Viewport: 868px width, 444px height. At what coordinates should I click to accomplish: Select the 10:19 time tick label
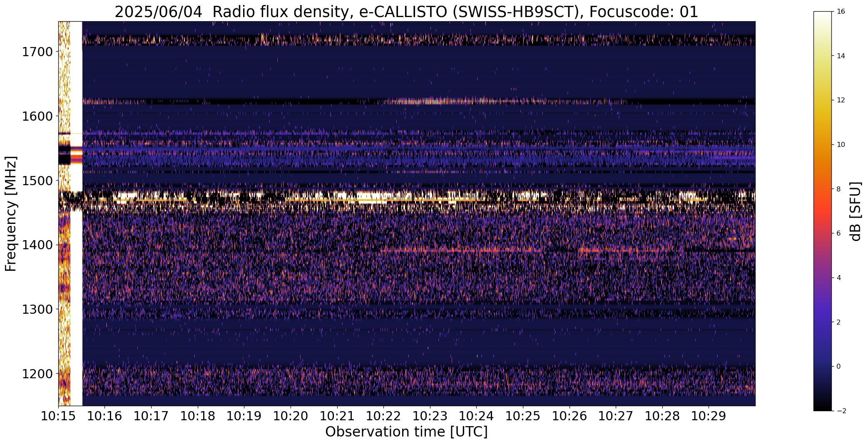[x=244, y=416]
